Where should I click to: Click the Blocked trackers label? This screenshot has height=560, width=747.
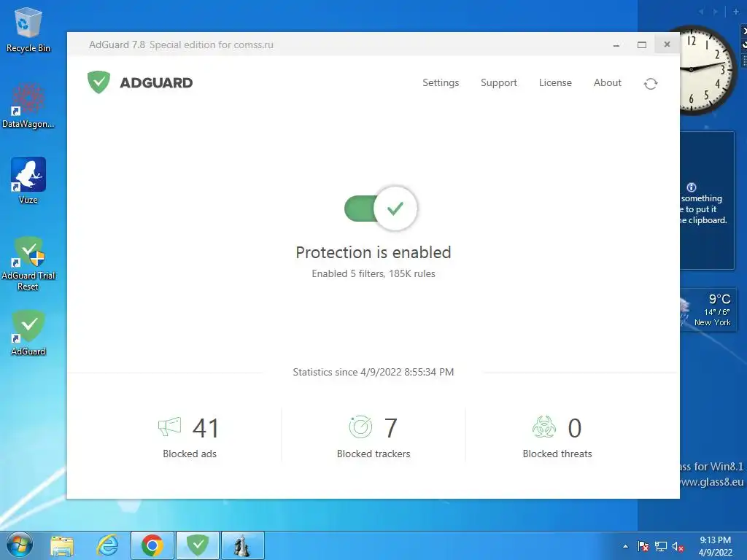coord(373,454)
